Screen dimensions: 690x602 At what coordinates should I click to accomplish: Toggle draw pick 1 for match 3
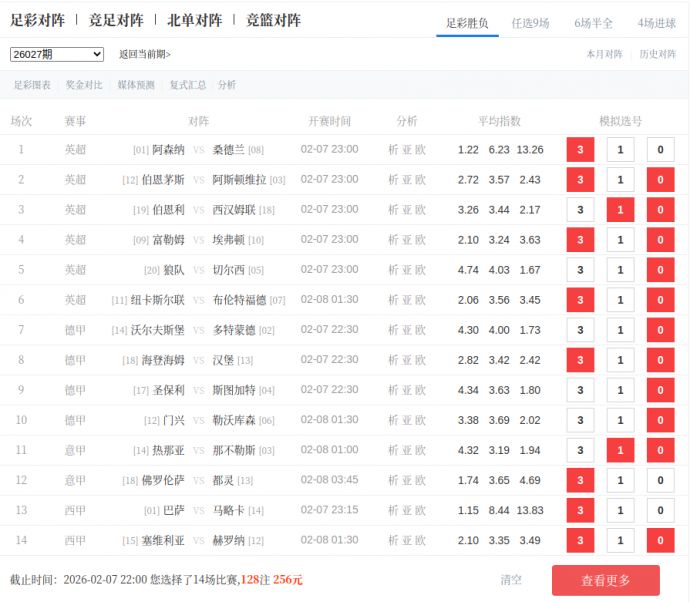point(620,210)
